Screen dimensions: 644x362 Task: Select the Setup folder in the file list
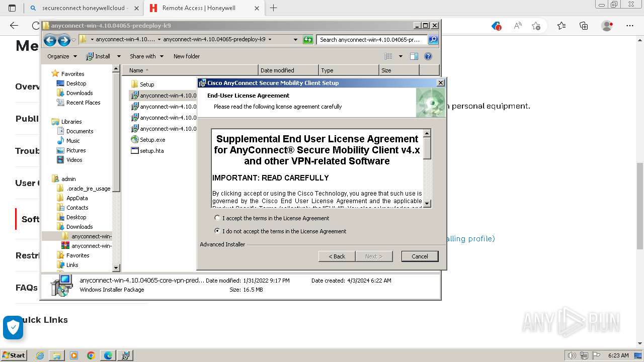(x=142, y=84)
